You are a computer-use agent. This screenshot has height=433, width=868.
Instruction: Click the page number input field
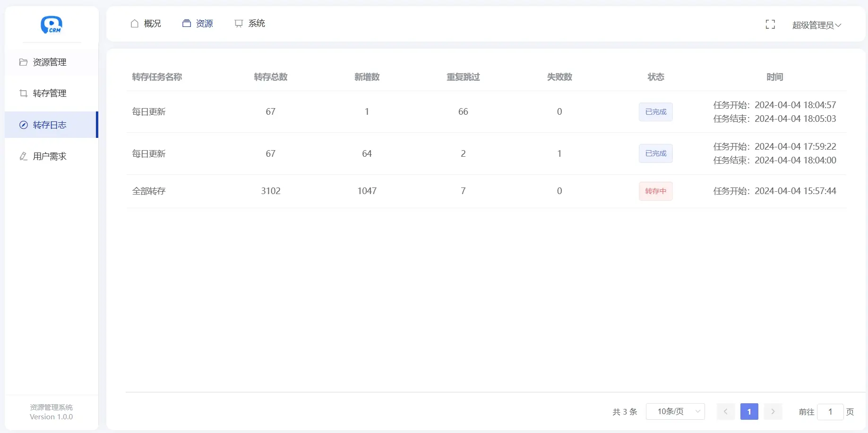[830, 412]
